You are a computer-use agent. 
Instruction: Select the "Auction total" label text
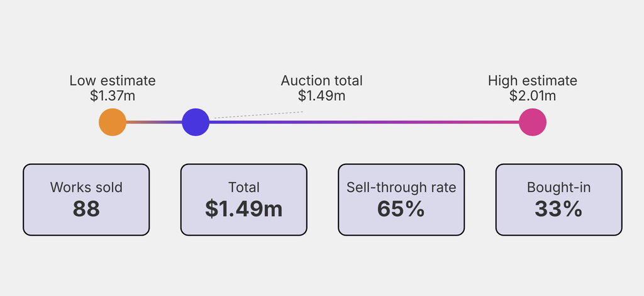(x=321, y=81)
